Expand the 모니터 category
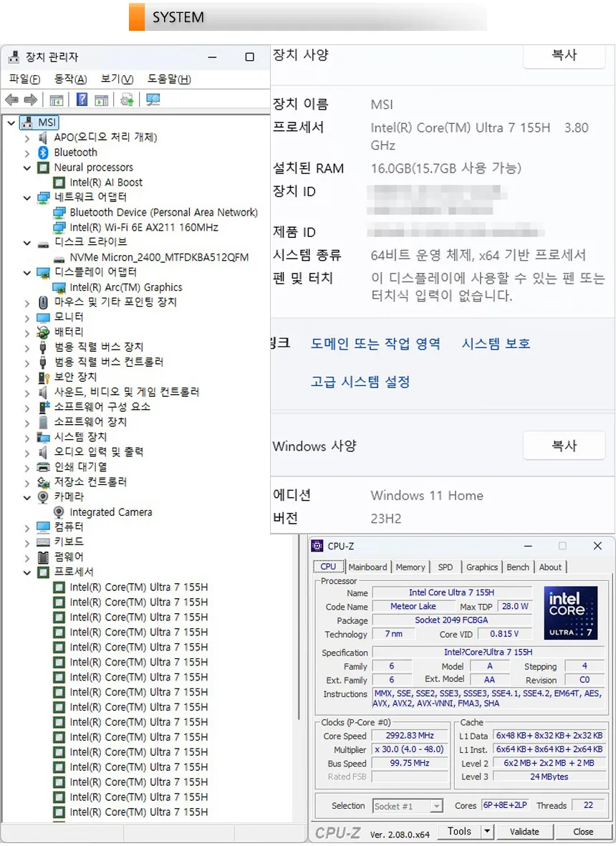616x846 pixels. tap(27, 317)
